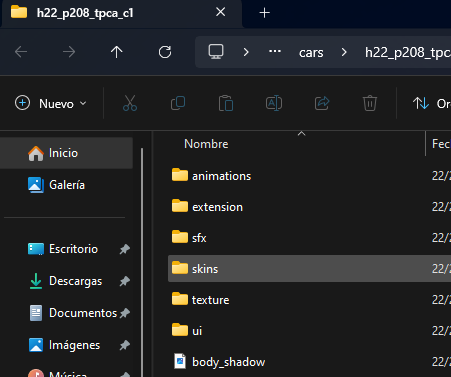Open Escritorio quick access folder
Screen dimensions: 451x377
73,249
